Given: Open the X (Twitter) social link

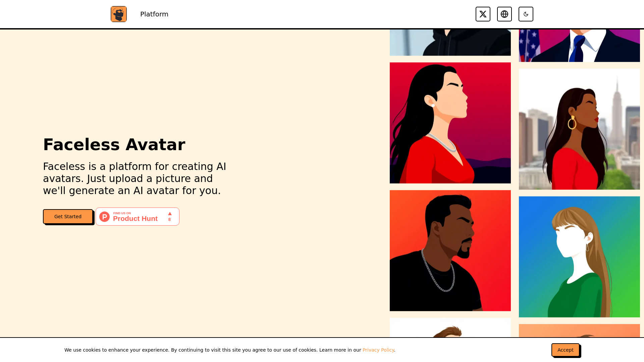Looking at the screenshot, I should 483,14.
